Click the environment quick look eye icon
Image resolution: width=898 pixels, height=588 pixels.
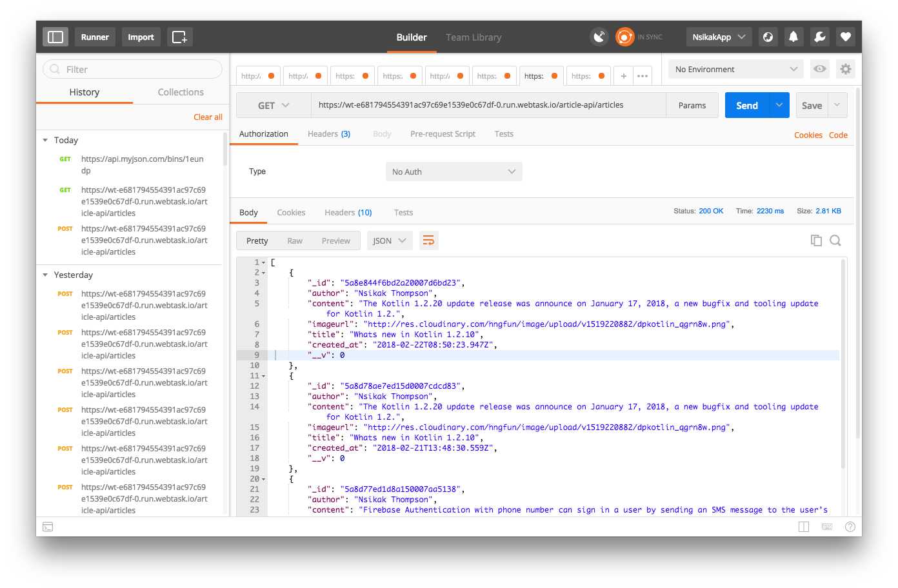point(819,69)
